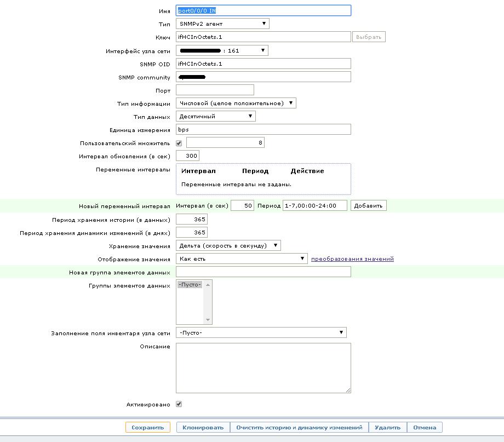Click the groups list scroll up arrow
The width and height of the screenshot is (504, 442).
(208, 285)
